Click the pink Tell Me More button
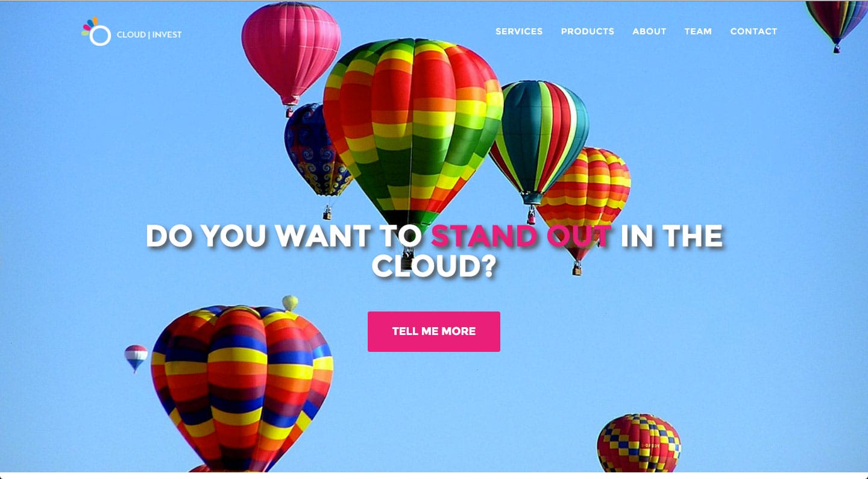Screen dimensions: 868x479 (434, 331)
